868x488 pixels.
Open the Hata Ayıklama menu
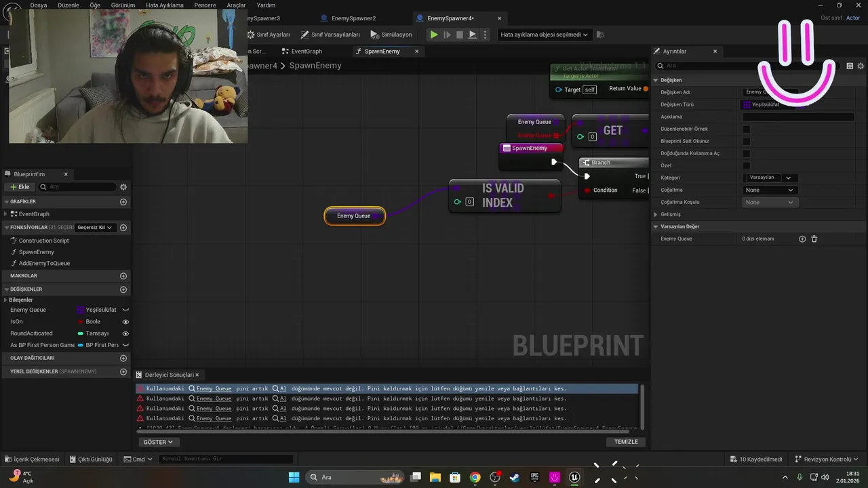click(x=165, y=5)
